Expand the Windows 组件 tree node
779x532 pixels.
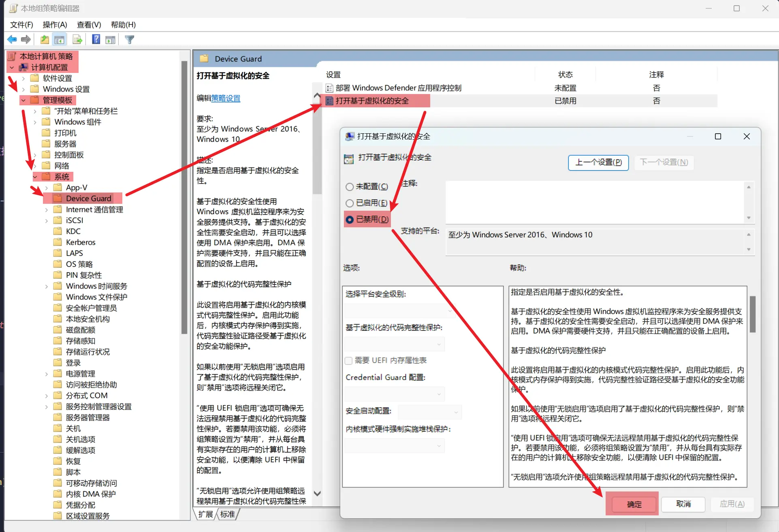click(35, 122)
